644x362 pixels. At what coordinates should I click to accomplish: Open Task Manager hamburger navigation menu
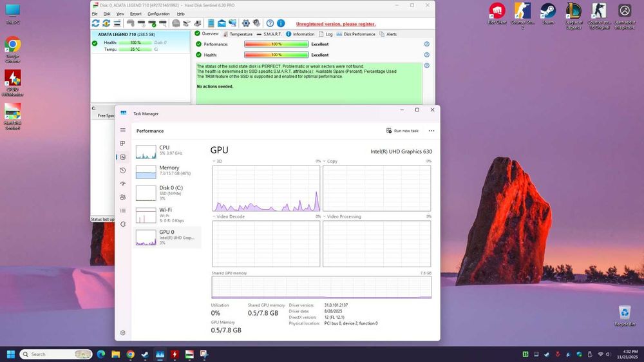[123, 130]
